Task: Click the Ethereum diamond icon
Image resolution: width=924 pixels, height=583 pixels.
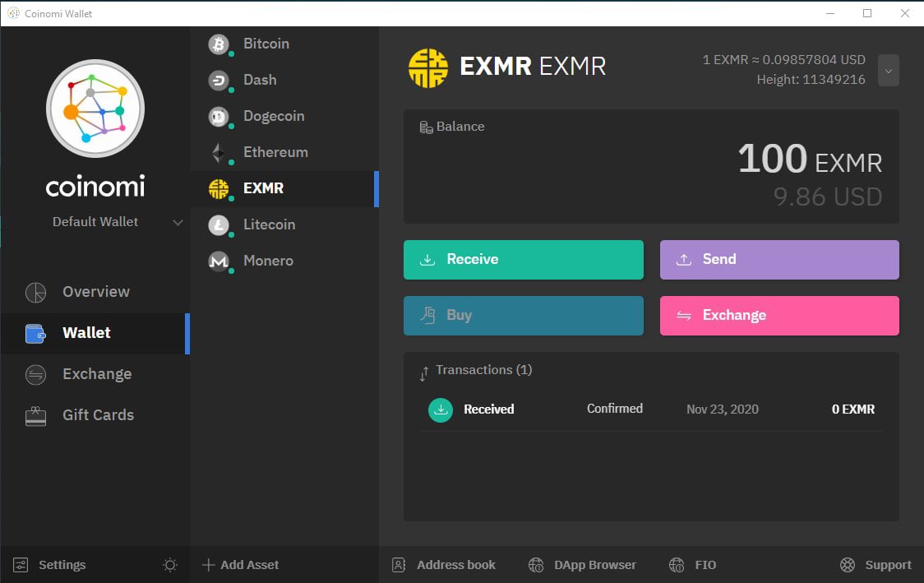Action: (219, 153)
